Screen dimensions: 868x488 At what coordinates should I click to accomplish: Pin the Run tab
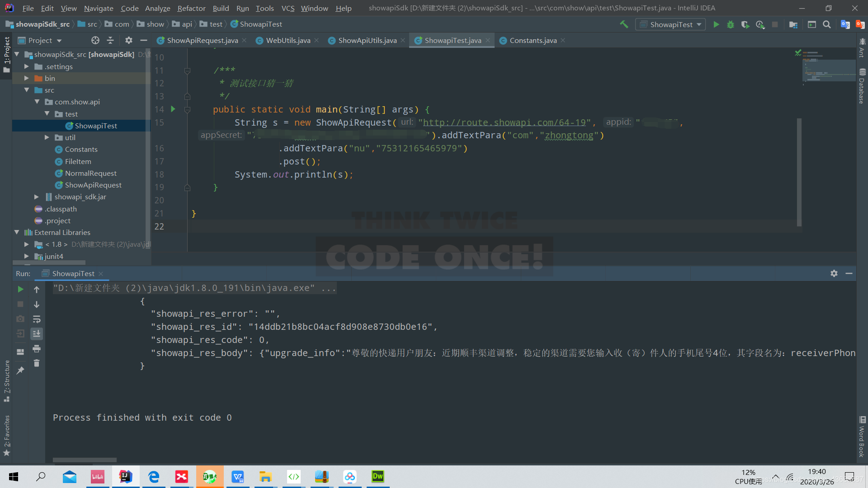pos(20,371)
